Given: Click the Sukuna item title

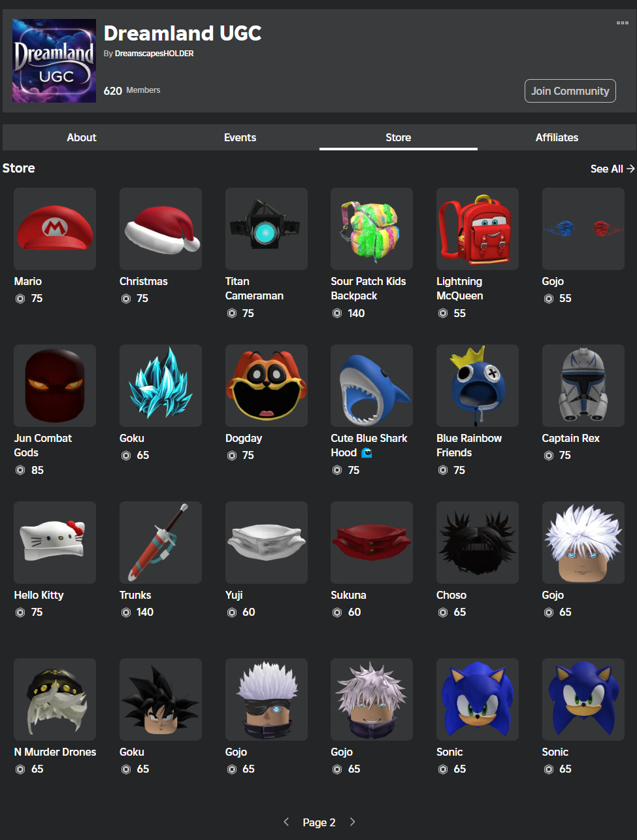Looking at the screenshot, I should pyautogui.click(x=348, y=595).
